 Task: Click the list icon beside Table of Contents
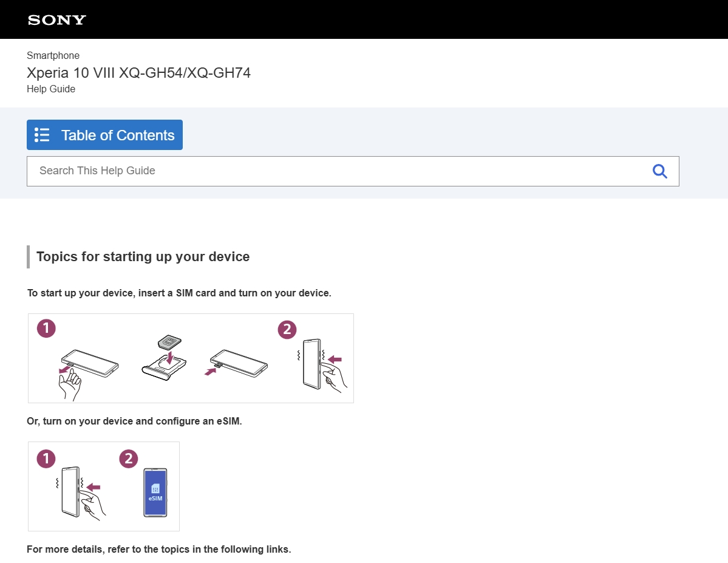[42, 135]
